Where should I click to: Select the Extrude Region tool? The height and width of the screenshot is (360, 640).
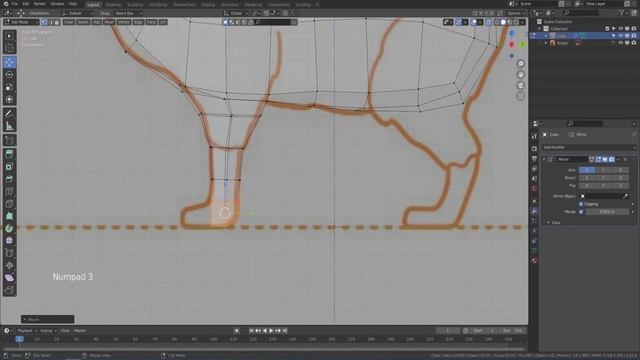[9, 154]
